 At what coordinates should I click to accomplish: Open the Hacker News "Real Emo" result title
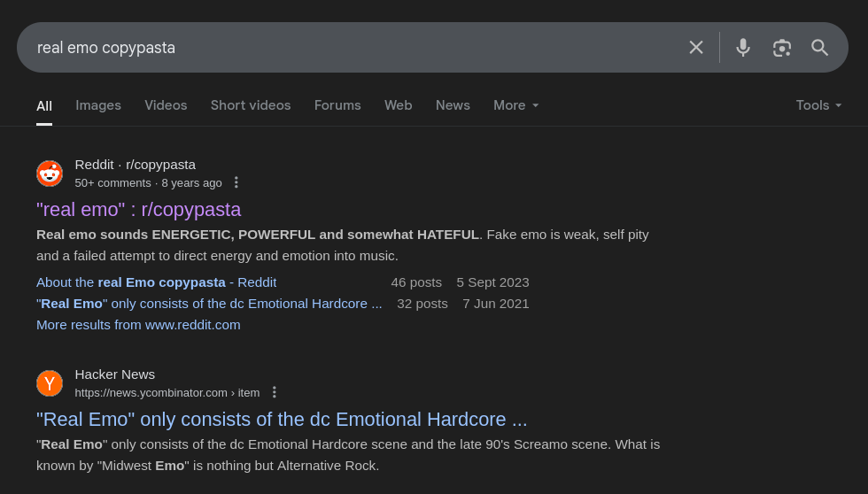pos(282,420)
